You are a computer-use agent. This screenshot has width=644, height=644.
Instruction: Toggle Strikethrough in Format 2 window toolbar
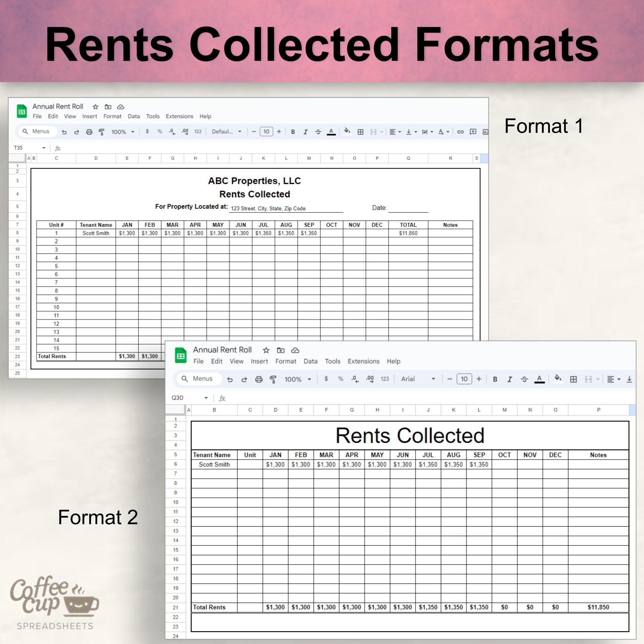click(x=524, y=379)
